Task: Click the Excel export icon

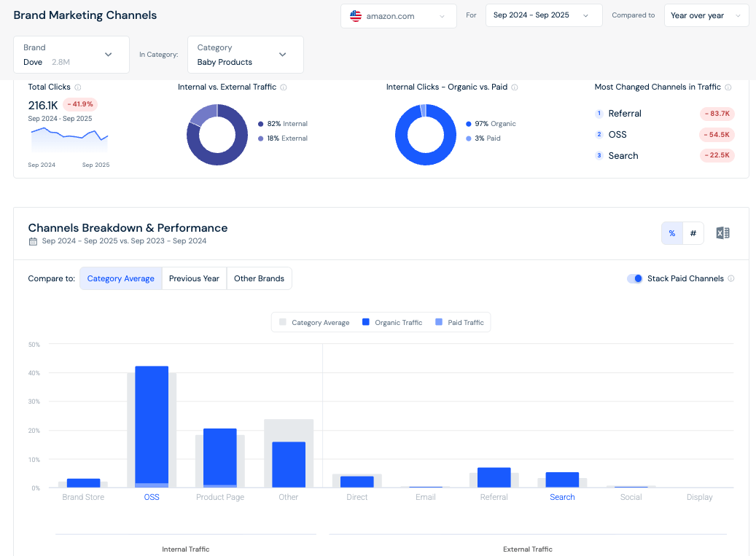Action: (722, 232)
